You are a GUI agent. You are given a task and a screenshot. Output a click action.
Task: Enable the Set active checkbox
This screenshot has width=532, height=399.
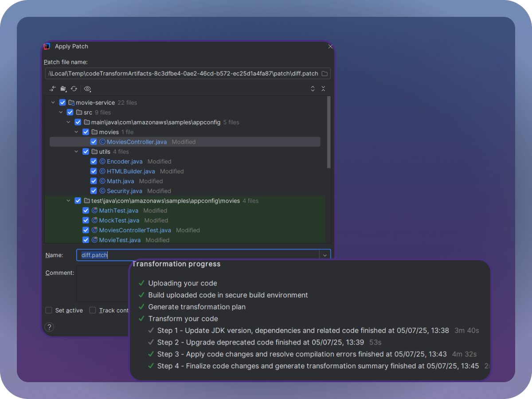pos(49,310)
